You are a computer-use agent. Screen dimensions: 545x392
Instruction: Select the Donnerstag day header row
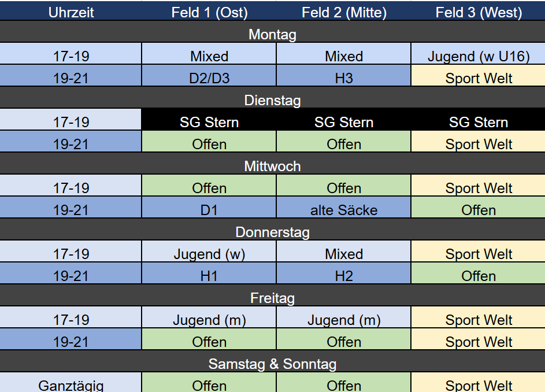point(272,232)
